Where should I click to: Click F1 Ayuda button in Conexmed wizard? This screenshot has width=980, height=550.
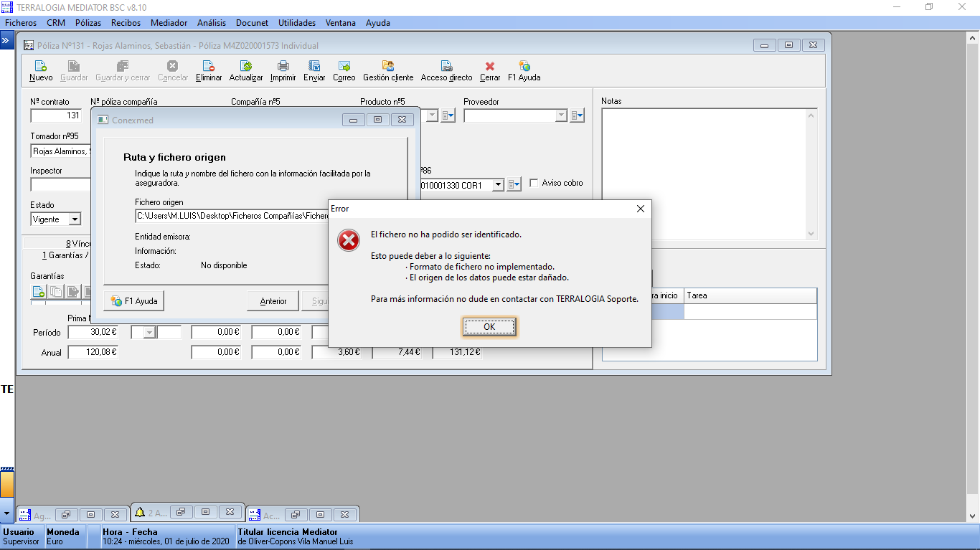pos(134,301)
